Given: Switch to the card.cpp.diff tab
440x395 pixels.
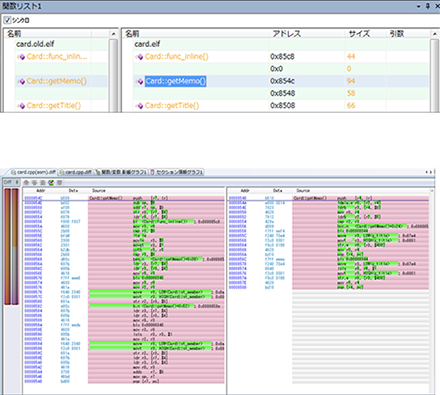Looking at the screenshot, I should [75, 172].
